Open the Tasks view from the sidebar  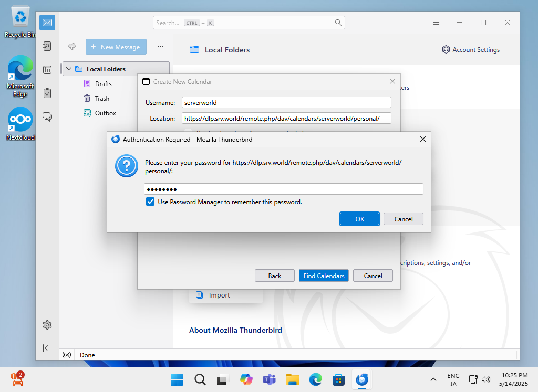click(x=47, y=93)
